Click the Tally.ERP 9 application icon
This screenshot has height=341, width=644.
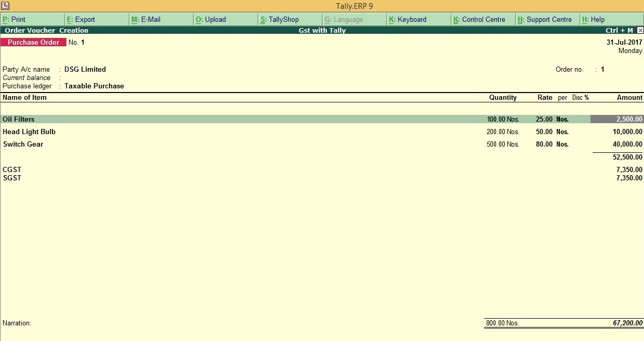(x=5, y=6)
